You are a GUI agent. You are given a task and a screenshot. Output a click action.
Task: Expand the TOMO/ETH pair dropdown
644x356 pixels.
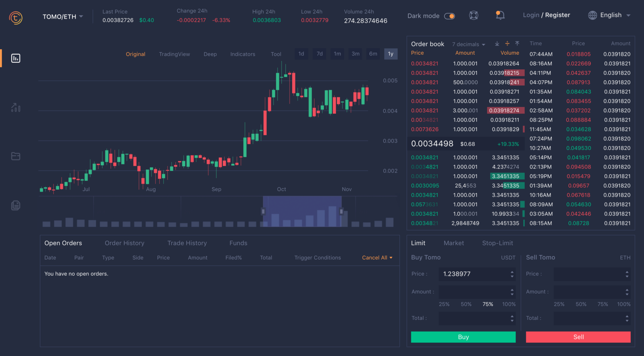pos(63,17)
